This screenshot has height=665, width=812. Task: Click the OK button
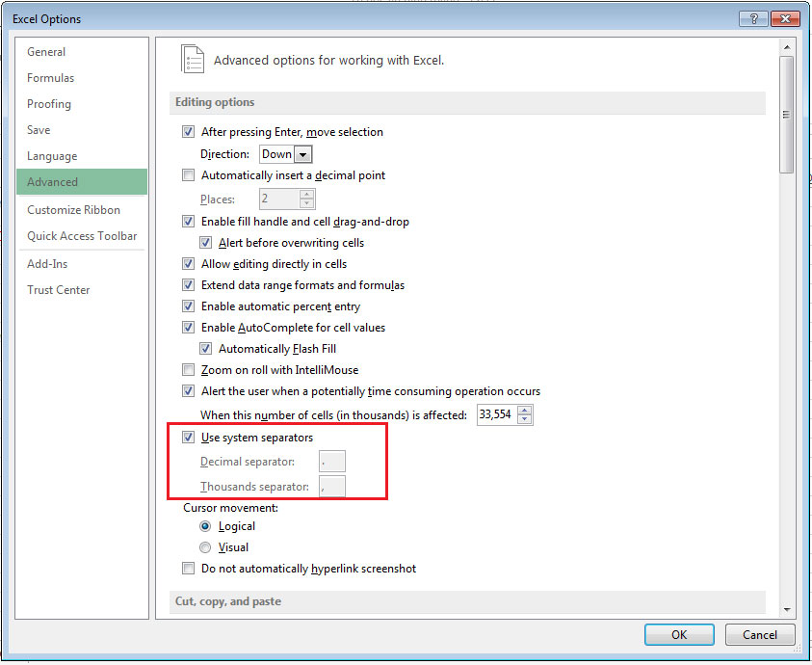pyautogui.click(x=678, y=634)
